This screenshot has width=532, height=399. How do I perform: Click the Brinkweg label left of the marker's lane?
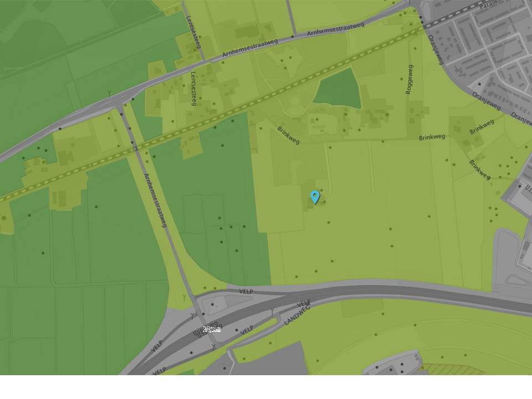(288, 135)
